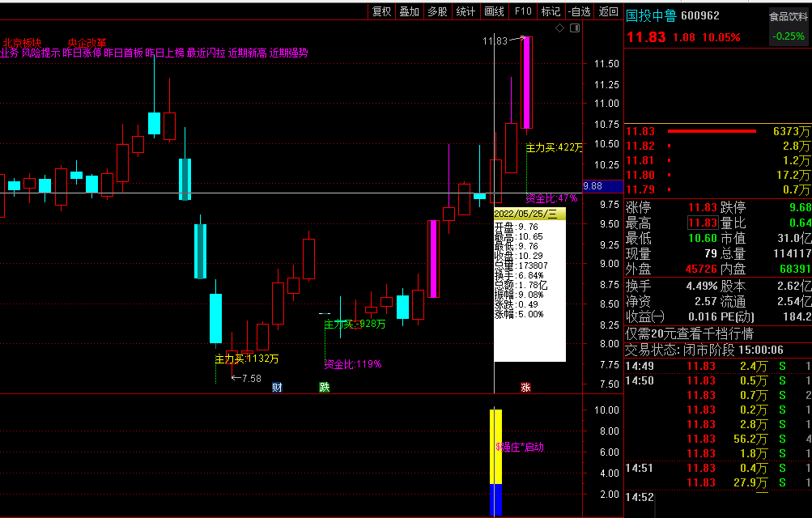
Task: Click the 9.88 crosshair price label
Action: 602,186
